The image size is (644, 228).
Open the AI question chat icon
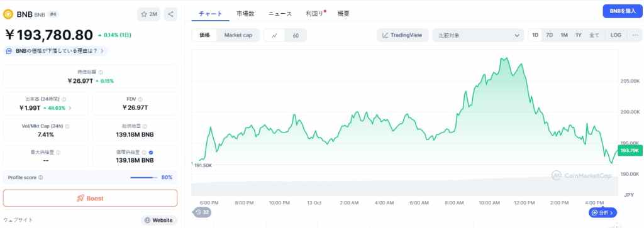tap(9, 51)
